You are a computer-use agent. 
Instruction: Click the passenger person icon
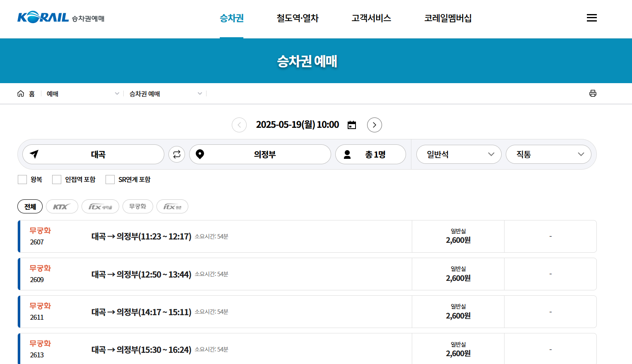click(x=347, y=154)
